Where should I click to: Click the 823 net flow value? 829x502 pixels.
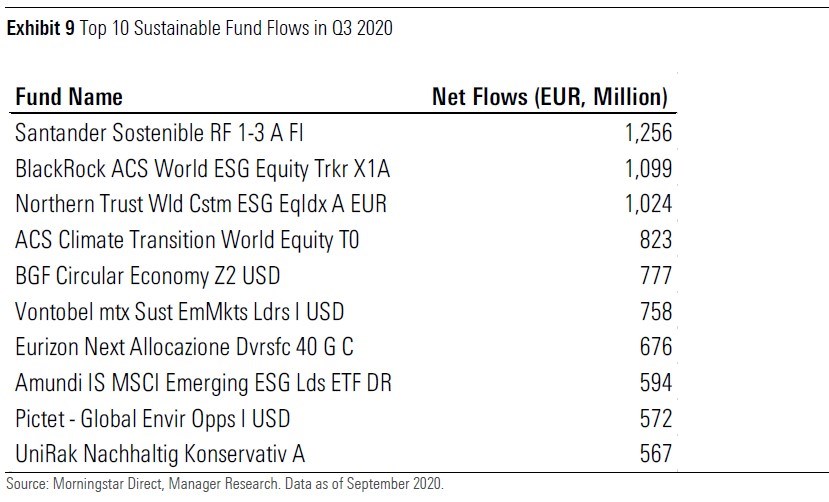click(x=655, y=240)
